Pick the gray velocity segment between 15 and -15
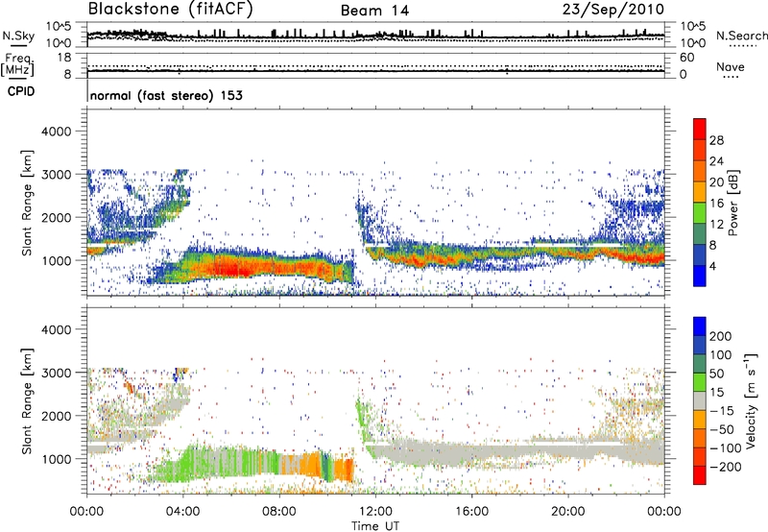Screen dimensions: 768x532 click(x=700, y=400)
